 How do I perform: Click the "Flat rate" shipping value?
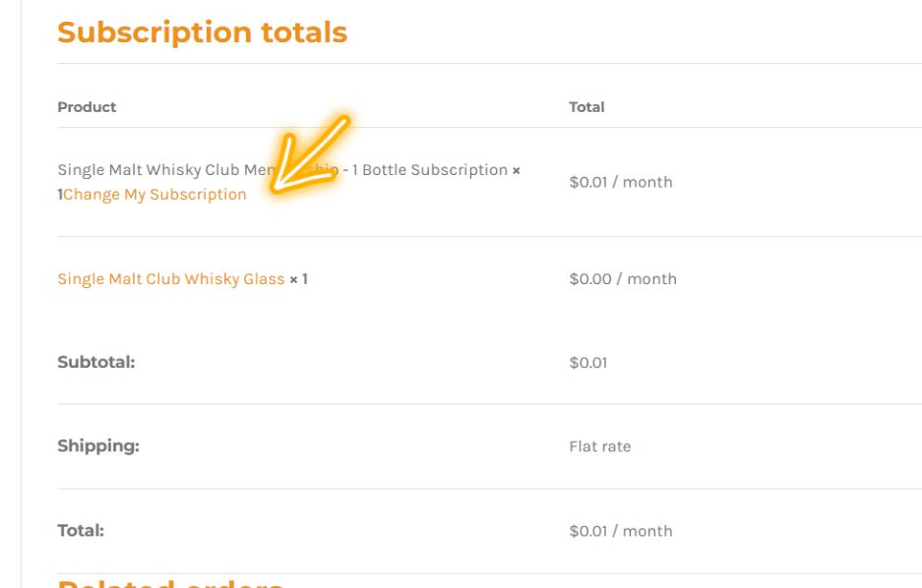(599, 446)
